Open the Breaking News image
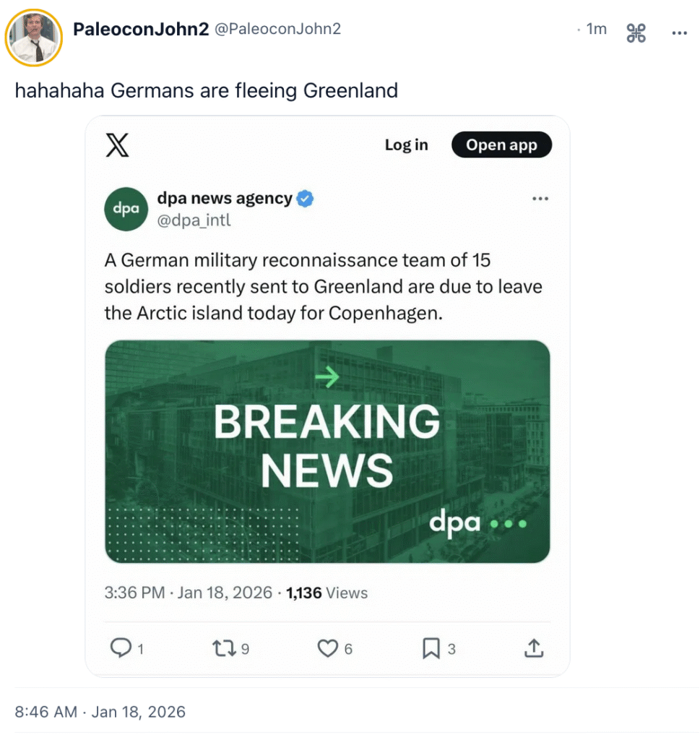Viewport: 700px width, 740px height. (x=327, y=452)
